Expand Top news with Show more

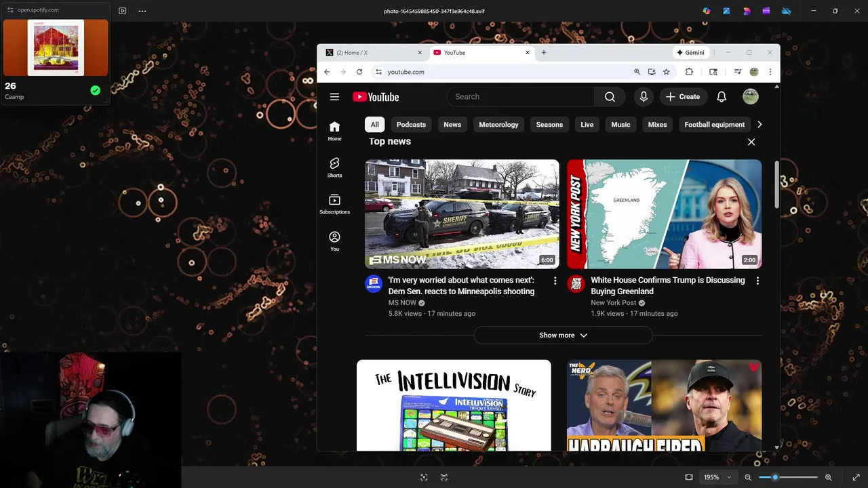(x=563, y=335)
